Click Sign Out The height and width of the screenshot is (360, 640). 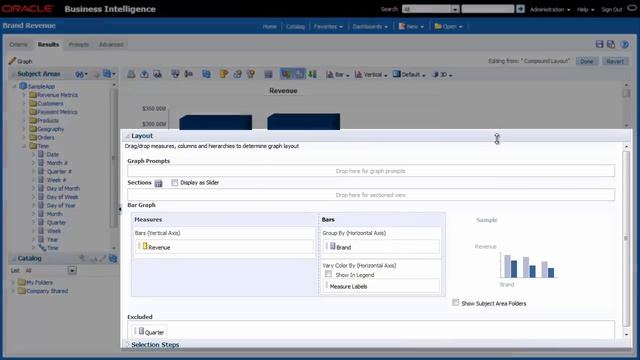tap(611, 9)
